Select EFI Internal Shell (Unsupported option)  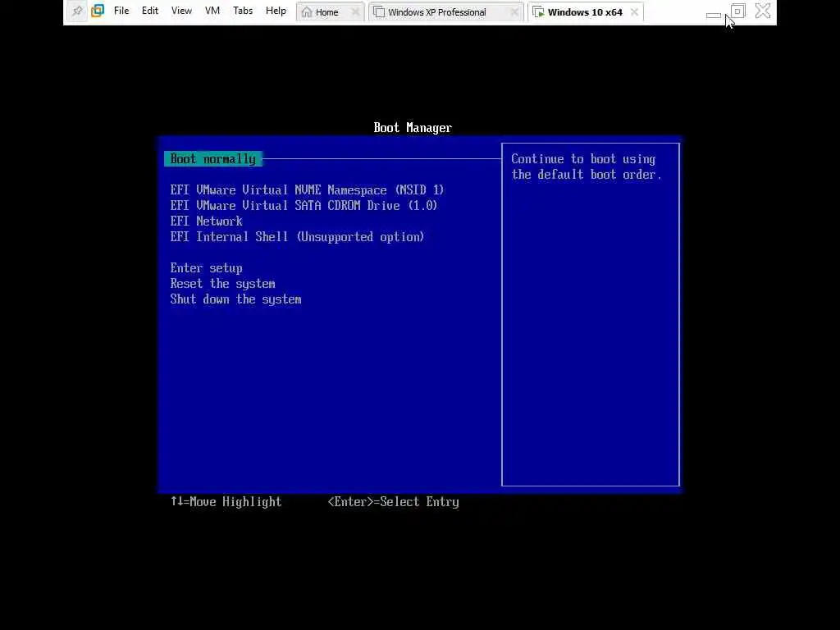297,237
